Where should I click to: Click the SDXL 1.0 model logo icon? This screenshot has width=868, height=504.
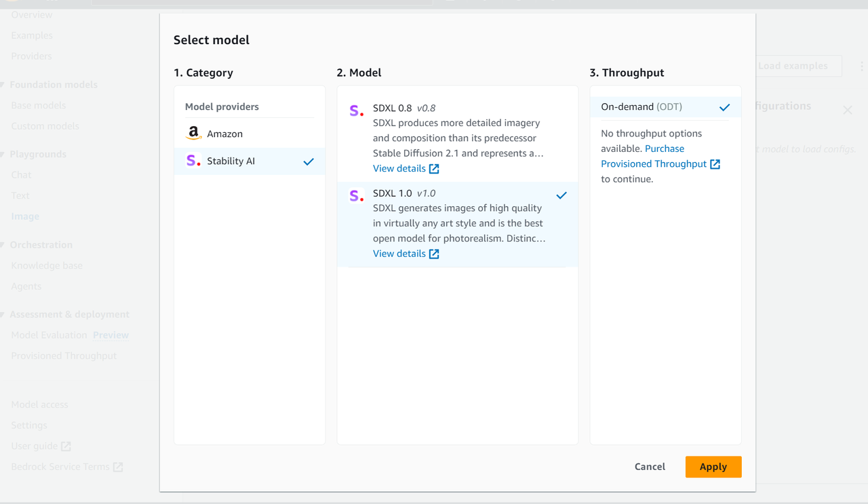click(x=356, y=195)
